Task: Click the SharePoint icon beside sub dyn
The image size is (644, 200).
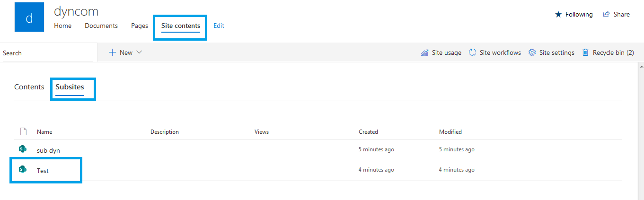Action: pyautogui.click(x=22, y=149)
